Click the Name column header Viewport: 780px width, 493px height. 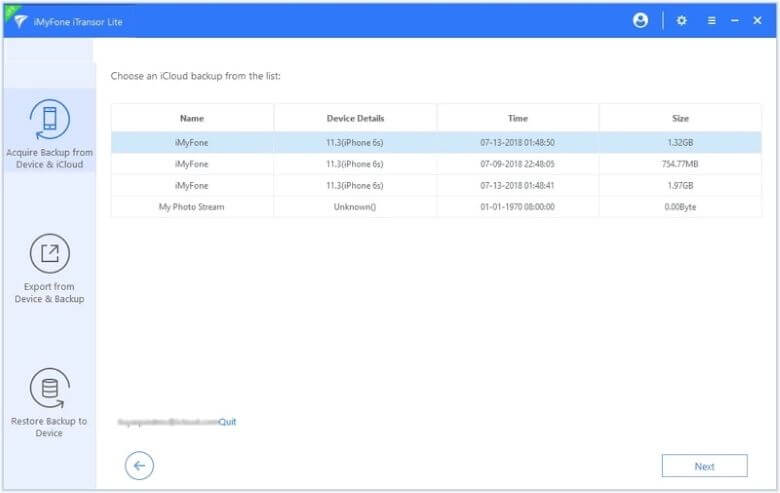point(192,118)
